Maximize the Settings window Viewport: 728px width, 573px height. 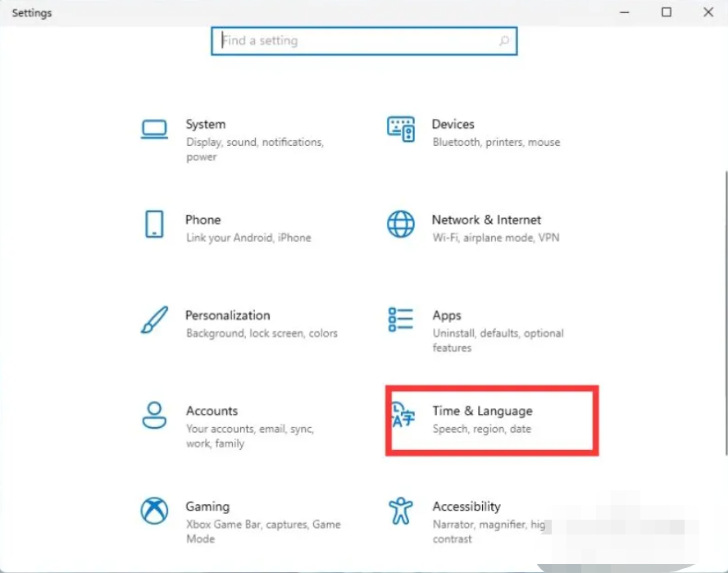pyautogui.click(x=667, y=12)
